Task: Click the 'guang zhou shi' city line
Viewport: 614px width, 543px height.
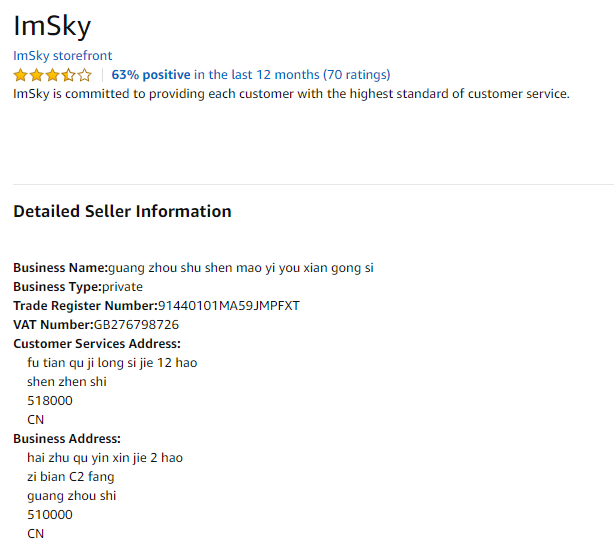Action: 72,496
